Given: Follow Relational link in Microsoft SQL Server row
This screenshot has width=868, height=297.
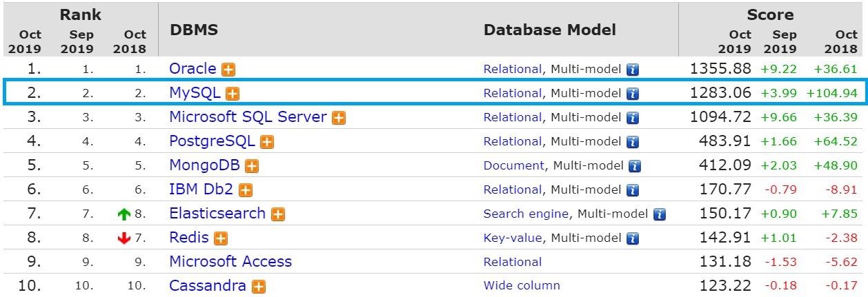Looking at the screenshot, I should tap(513, 117).
